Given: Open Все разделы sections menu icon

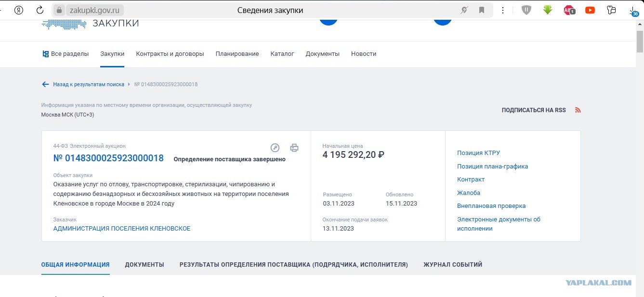Looking at the screenshot, I should pyautogui.click(x=45, y=54).
